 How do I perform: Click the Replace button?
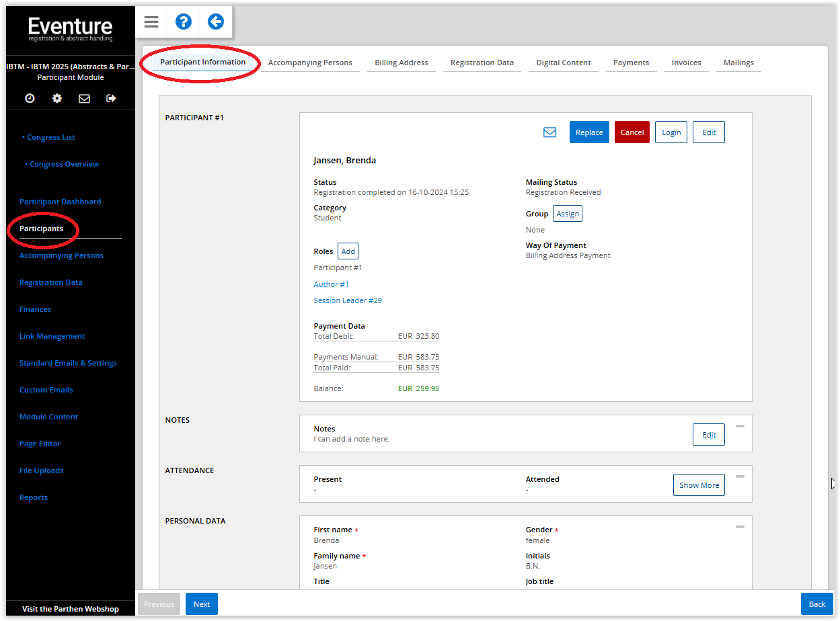coord(589,132)
